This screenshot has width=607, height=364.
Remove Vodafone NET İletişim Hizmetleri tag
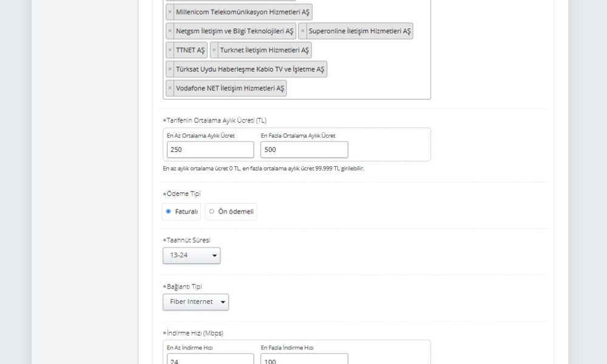point(170,89)
